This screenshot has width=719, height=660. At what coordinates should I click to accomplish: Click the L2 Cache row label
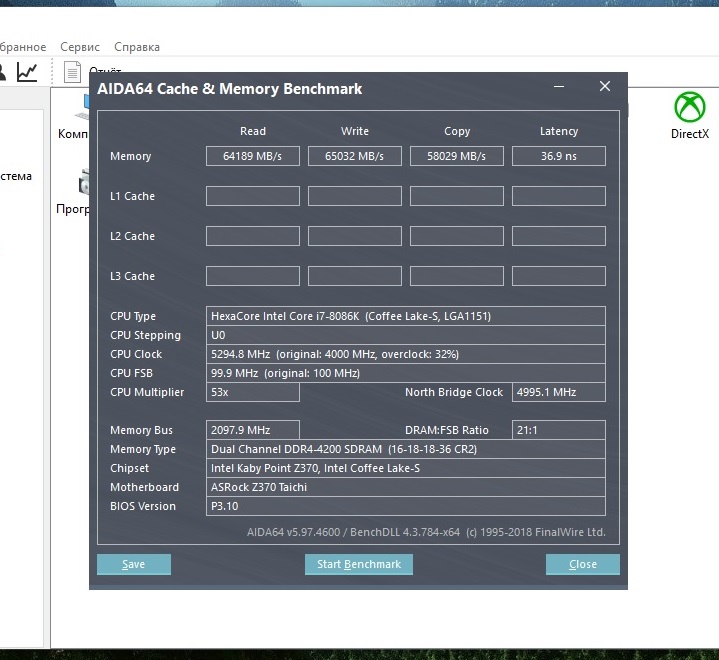pyautogui.click(x=132, y=236)
